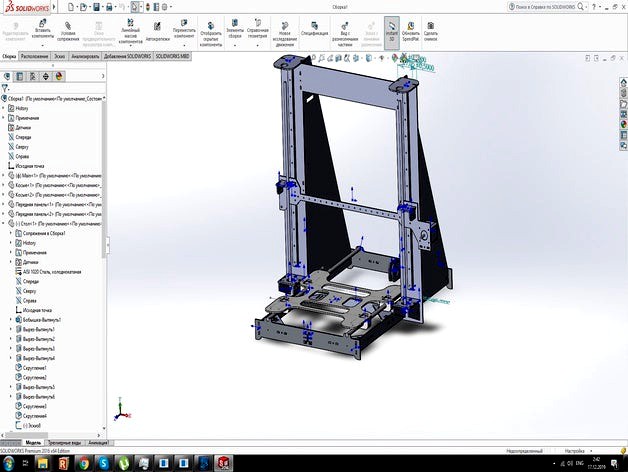This screenshot has height=472, width=628.
Task: Select Косын<2> in tree
Action: [x=54, y=195]
